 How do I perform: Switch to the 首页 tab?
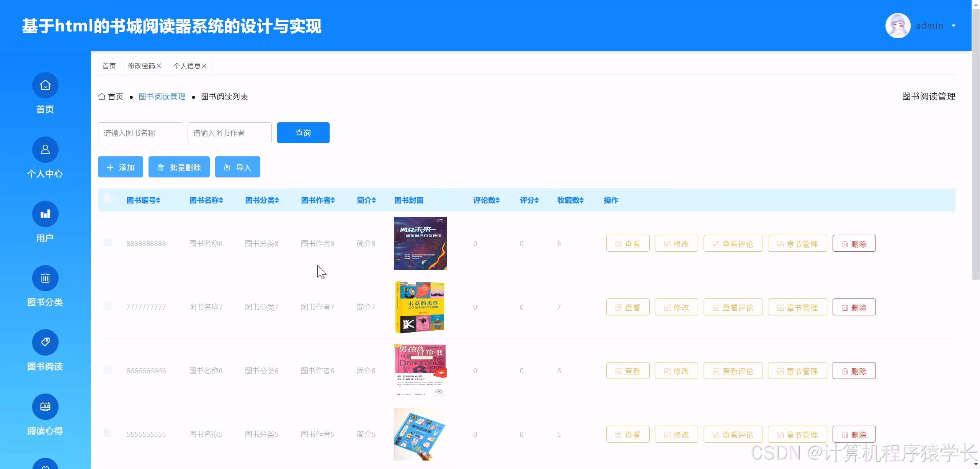pos(109,66)
